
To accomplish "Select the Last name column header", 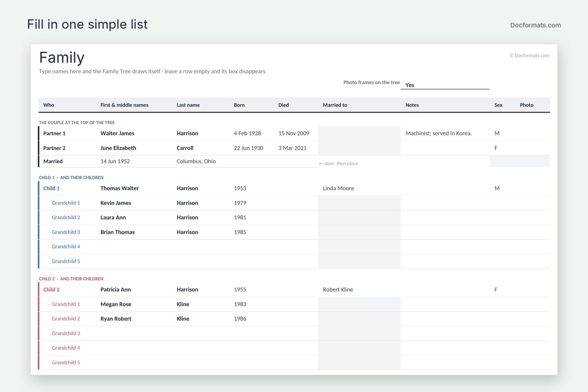I will pos(188,105).
